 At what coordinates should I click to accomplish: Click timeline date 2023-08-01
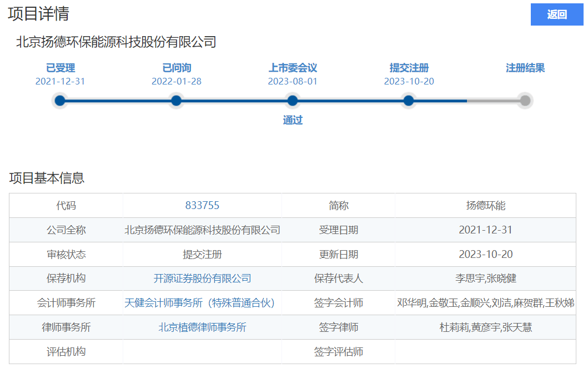(x=293, y=82)
